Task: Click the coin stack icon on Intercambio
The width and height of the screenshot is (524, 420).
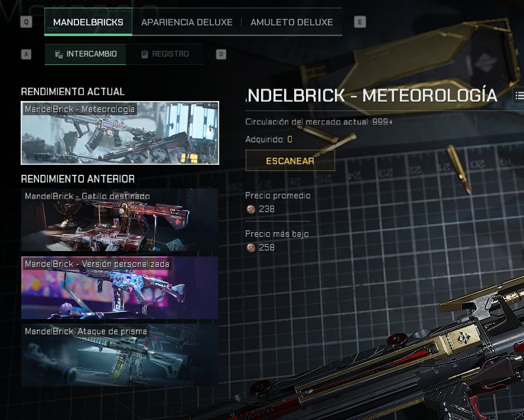Action: coord(59,54)
